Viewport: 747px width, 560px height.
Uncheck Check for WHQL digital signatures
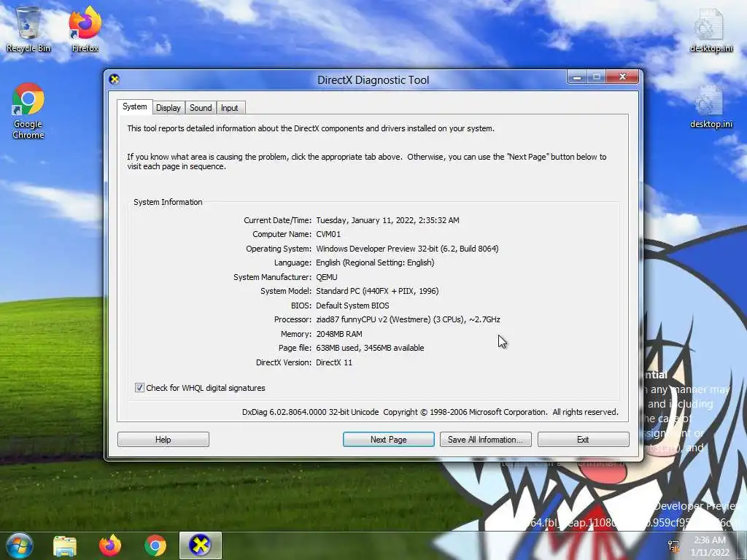tap(139, 388)
